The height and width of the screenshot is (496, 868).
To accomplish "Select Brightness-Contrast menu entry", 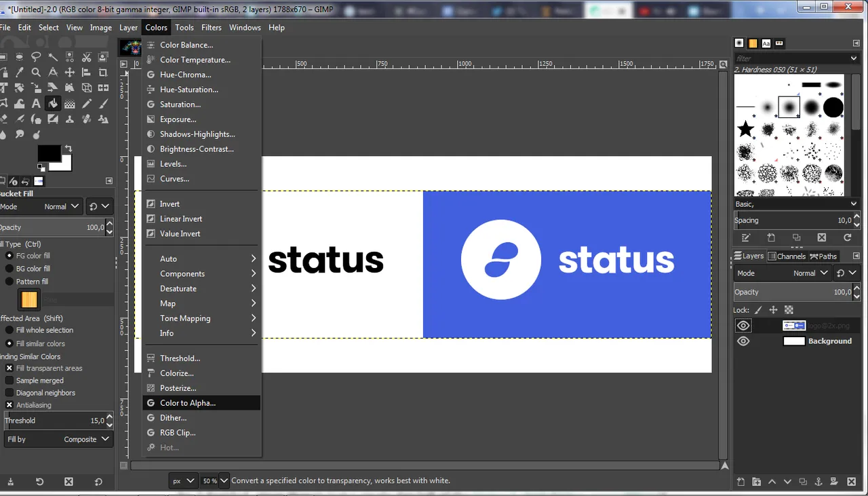I will point(202,149).
